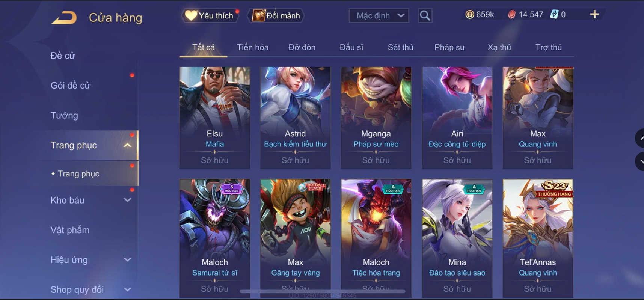Image resolution: width=644 pixels, height=300 pixels.
Task: Collapse the Trang phục sidebar section
Action: coord(127,145)
